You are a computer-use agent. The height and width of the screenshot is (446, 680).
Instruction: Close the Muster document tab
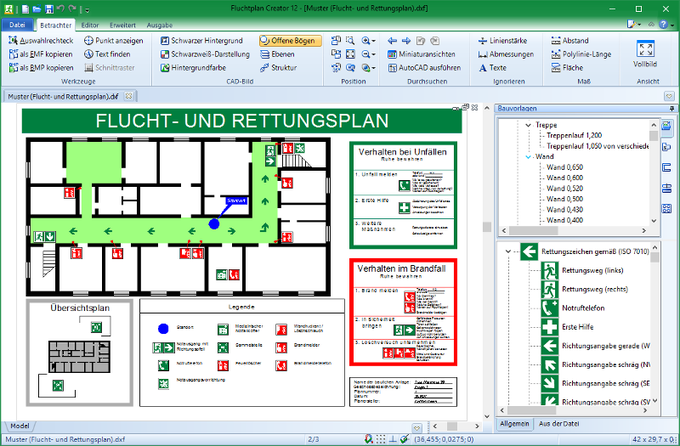click(129, 96)
